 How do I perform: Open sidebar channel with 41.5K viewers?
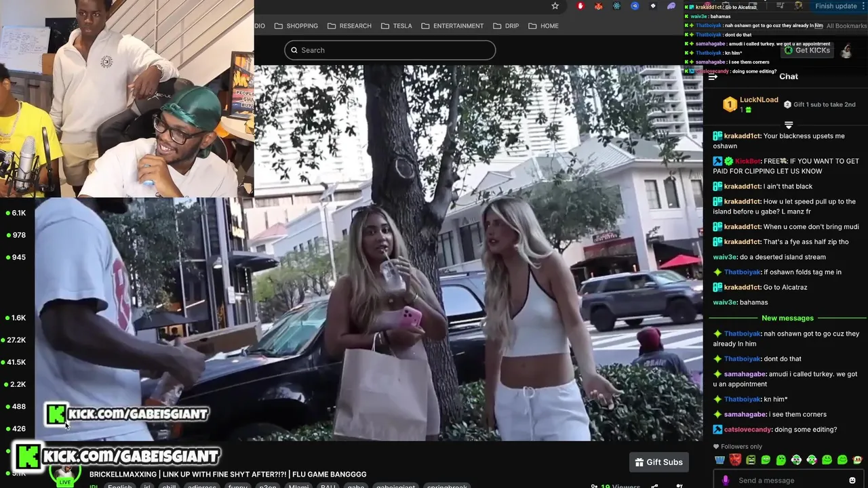[15, 363]
